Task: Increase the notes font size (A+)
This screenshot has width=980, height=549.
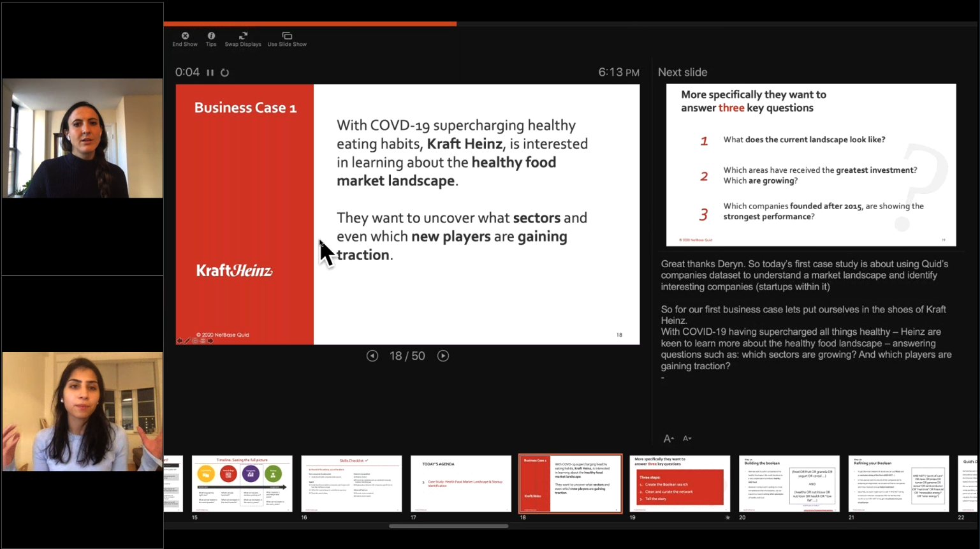Action: pyautogui.click(x=668, y=439)
